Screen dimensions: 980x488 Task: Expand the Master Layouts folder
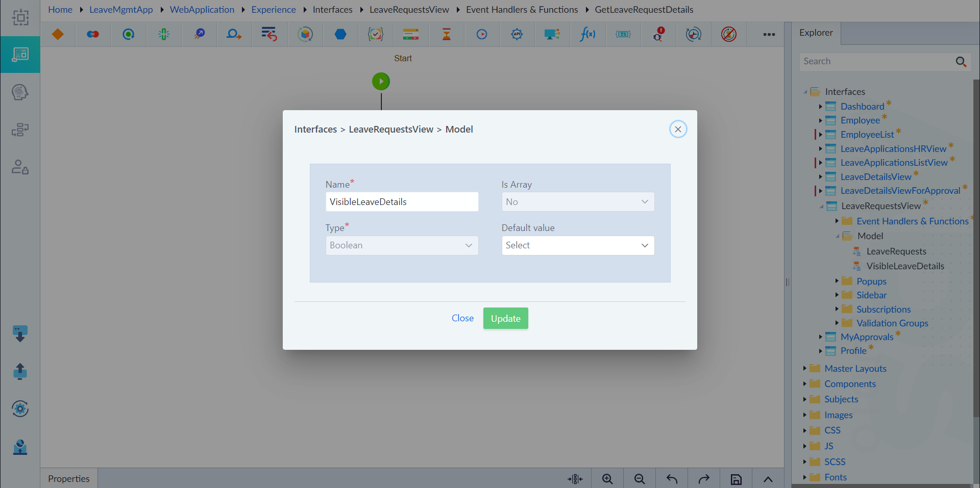tap(804, 368)
